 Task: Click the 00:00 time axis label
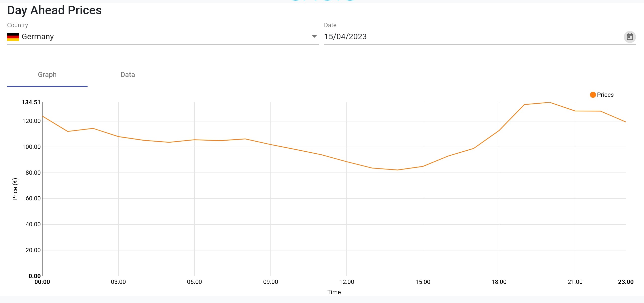tap(42, 282)
